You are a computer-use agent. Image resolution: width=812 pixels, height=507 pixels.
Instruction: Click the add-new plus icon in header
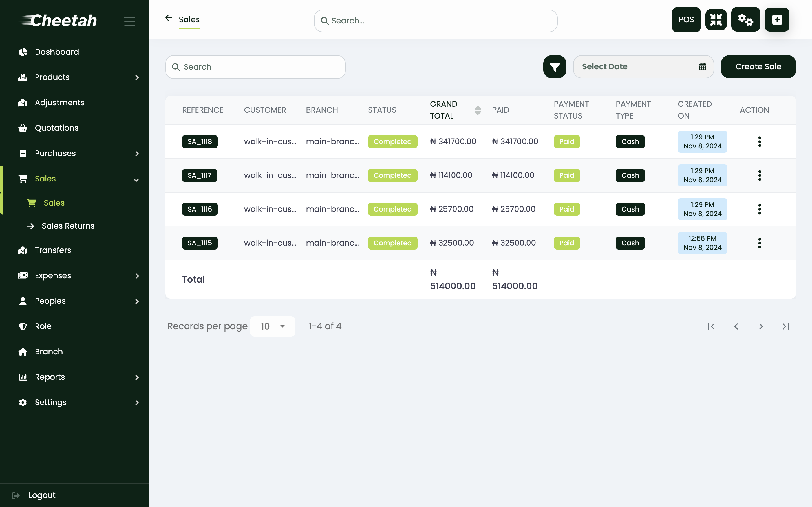pyautogui.click(x=777, y=19)
